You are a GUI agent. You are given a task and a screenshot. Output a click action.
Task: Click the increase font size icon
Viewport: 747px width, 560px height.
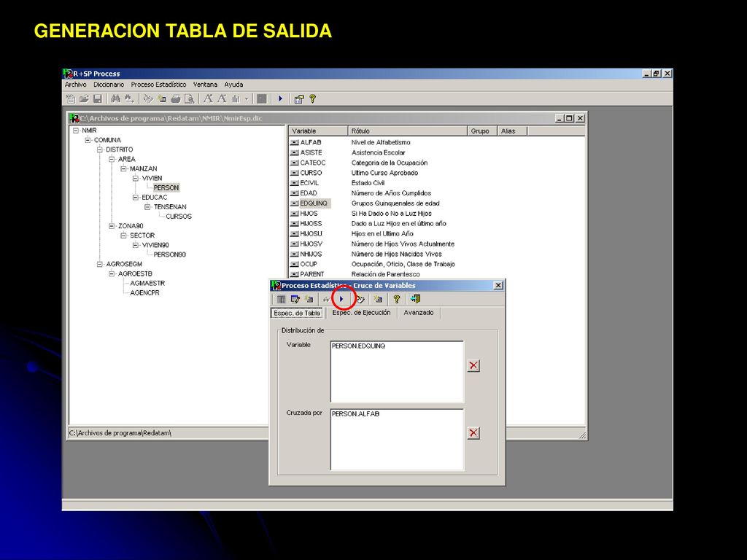click(208, 99)
